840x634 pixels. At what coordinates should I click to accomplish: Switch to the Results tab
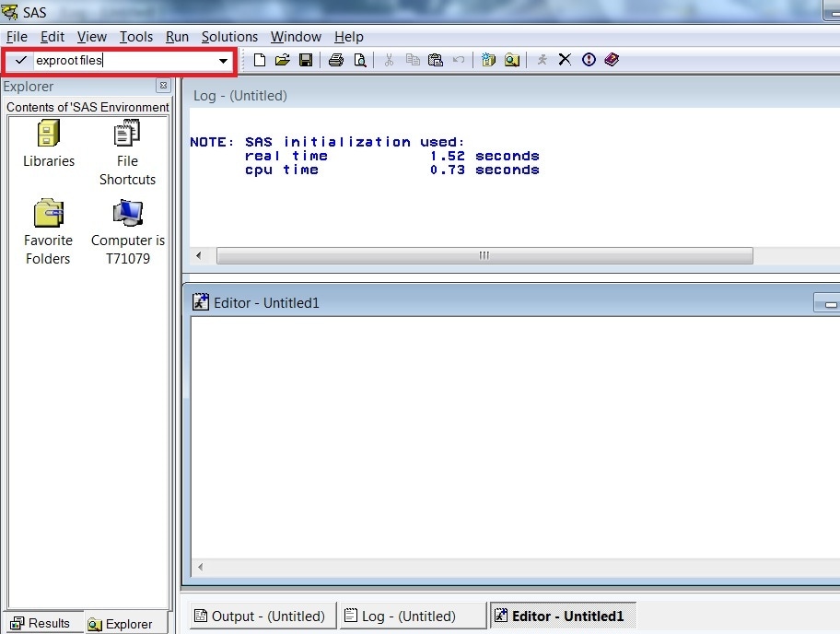coord(42,623)
